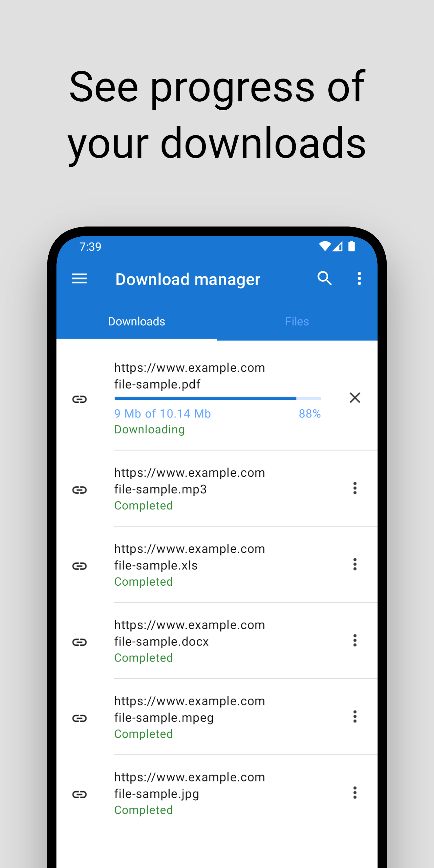
Task: Cancel the file-sample.pdf download
Action: coord(355,398)
